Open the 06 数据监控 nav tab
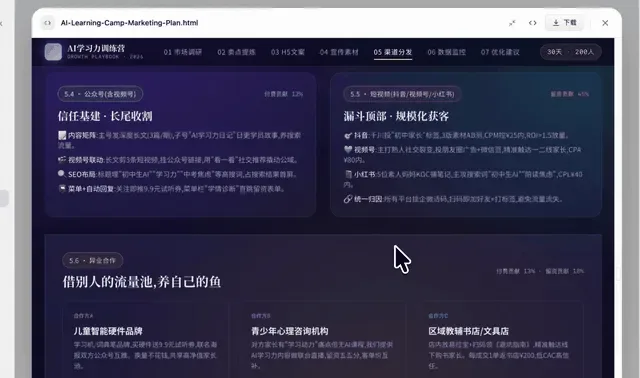 click(447, 52)
